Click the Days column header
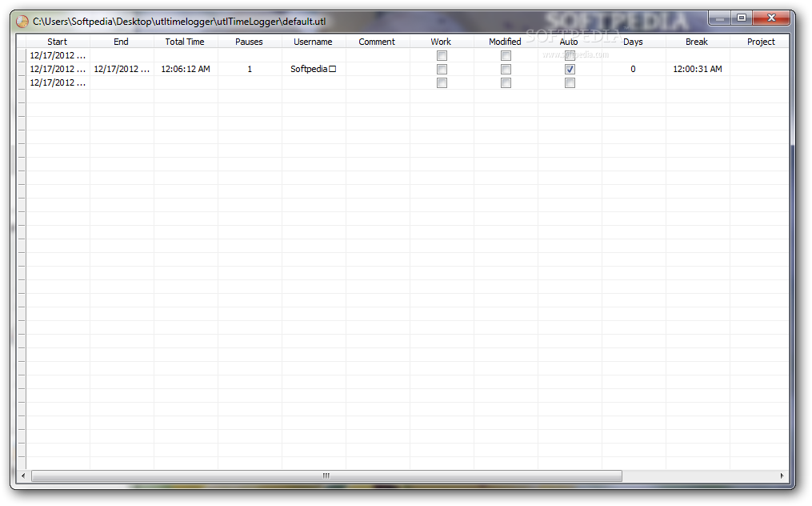The width and height of the screenshot is (812, 506). [634, 42]
